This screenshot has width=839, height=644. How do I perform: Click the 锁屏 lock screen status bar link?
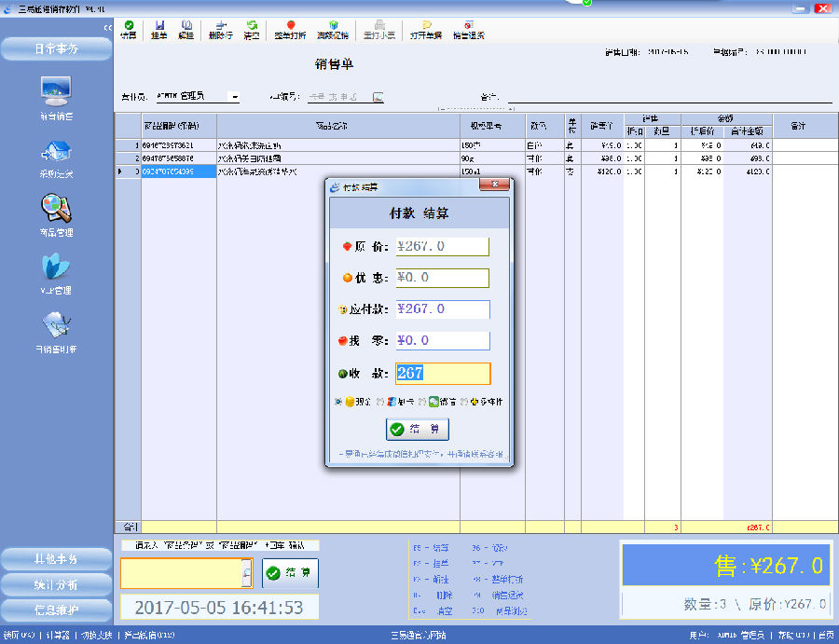pyautogui.click(x=20, y=636)
